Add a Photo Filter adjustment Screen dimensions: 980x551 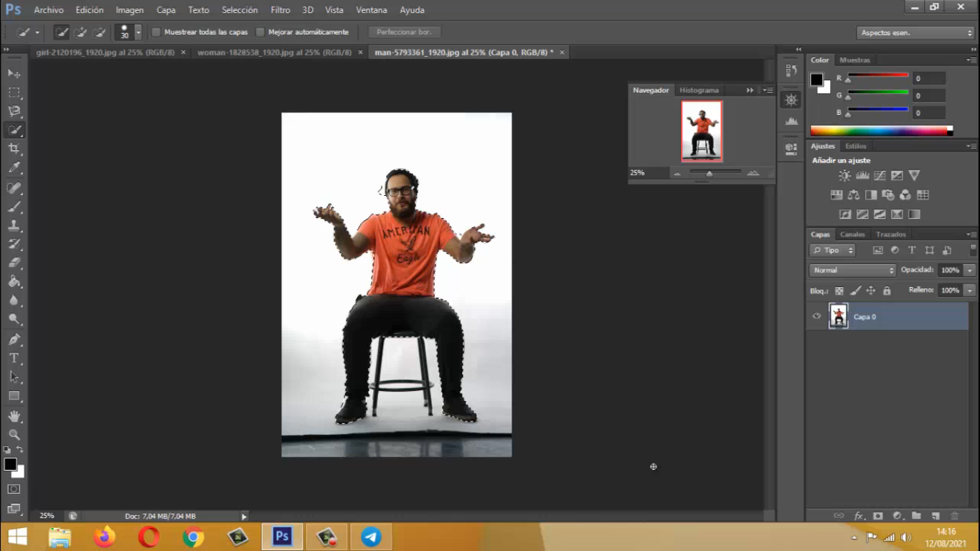coord(888,195)
